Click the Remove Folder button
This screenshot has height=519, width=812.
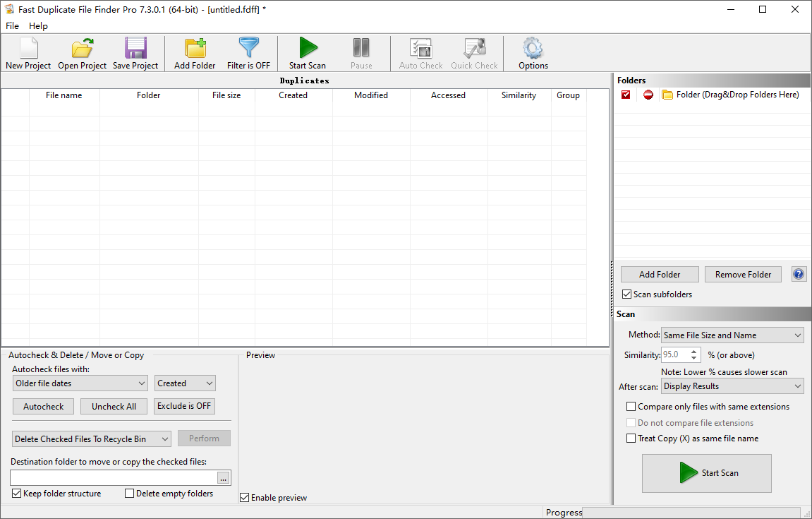point(743,274)
